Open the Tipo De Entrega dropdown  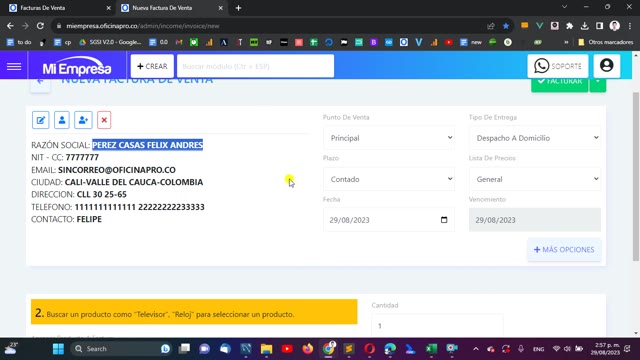[x=535, y=138]
